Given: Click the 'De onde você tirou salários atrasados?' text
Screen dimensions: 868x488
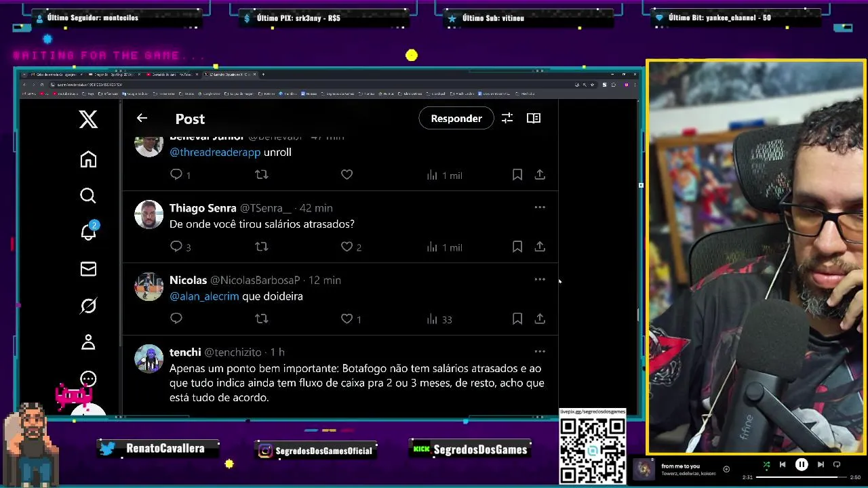Looking at the screenshot, I should point(262,224).
